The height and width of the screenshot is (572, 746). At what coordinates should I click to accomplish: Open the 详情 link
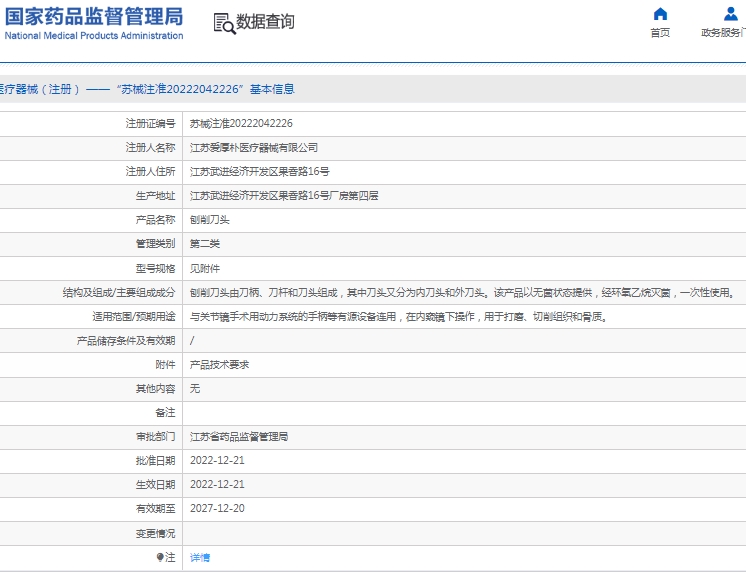tap(200, 557)
